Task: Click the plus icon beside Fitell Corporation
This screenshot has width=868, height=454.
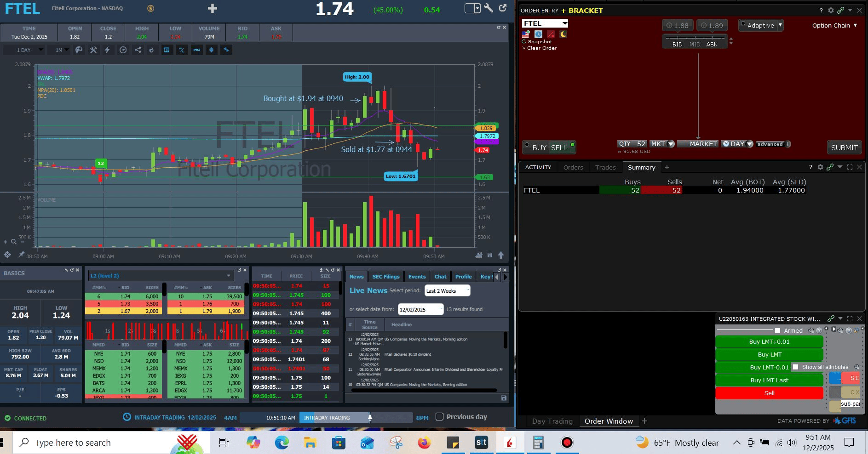Action: tap(213, 8)
